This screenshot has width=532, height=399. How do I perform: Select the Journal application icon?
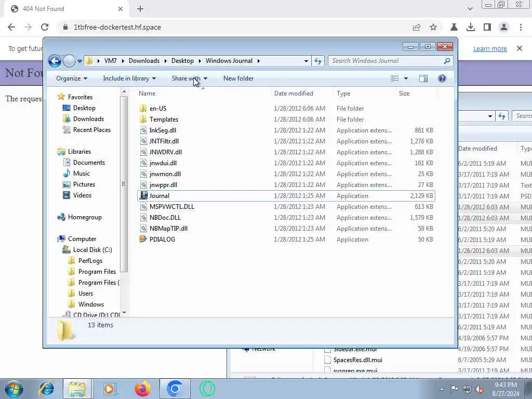point(143,196)
